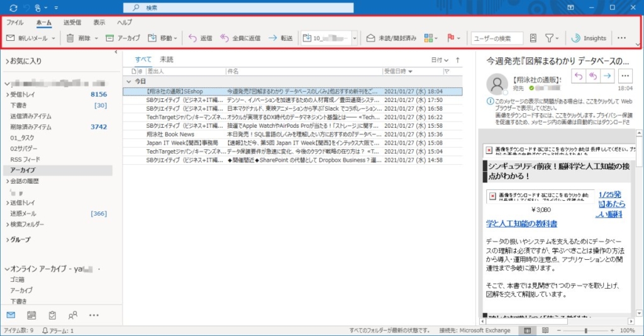Image resolution: width=644 pixels, height=336 pixels.
Task: Click the 返信 reply button
Action: pyautogui.click(x=201, y=38)
